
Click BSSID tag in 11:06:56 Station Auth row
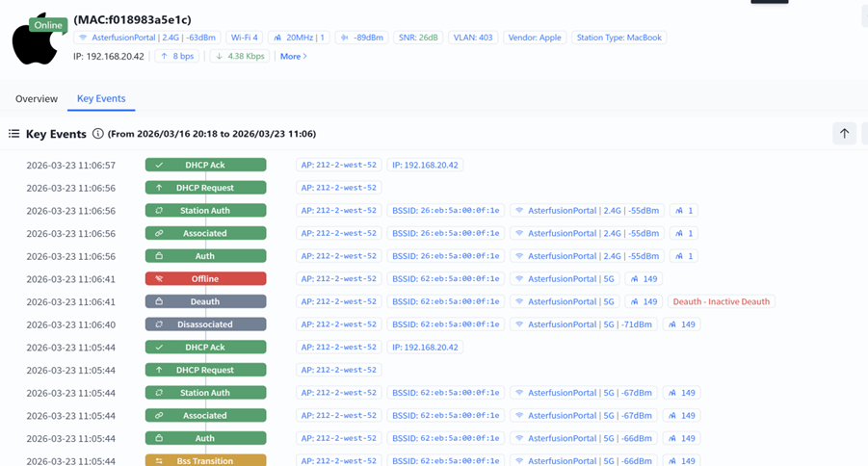446,210
